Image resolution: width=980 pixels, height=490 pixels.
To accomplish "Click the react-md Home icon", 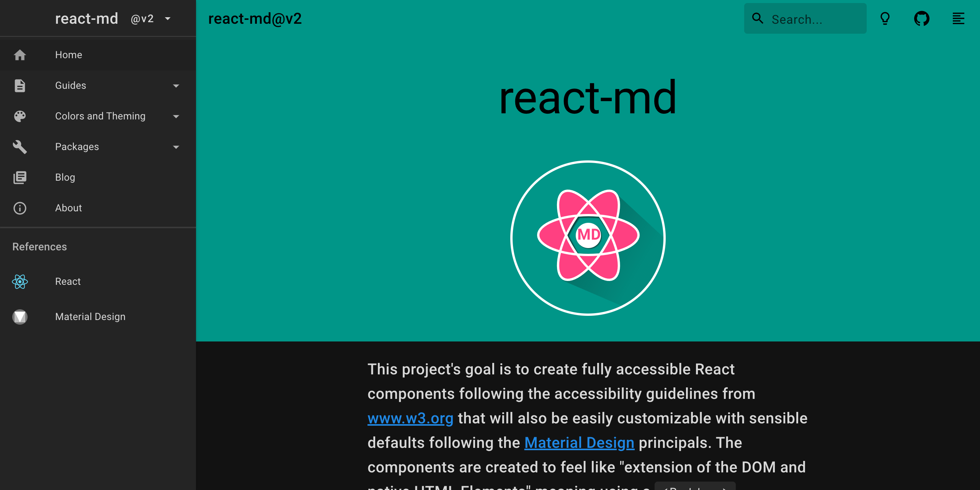I will (20, 55).
